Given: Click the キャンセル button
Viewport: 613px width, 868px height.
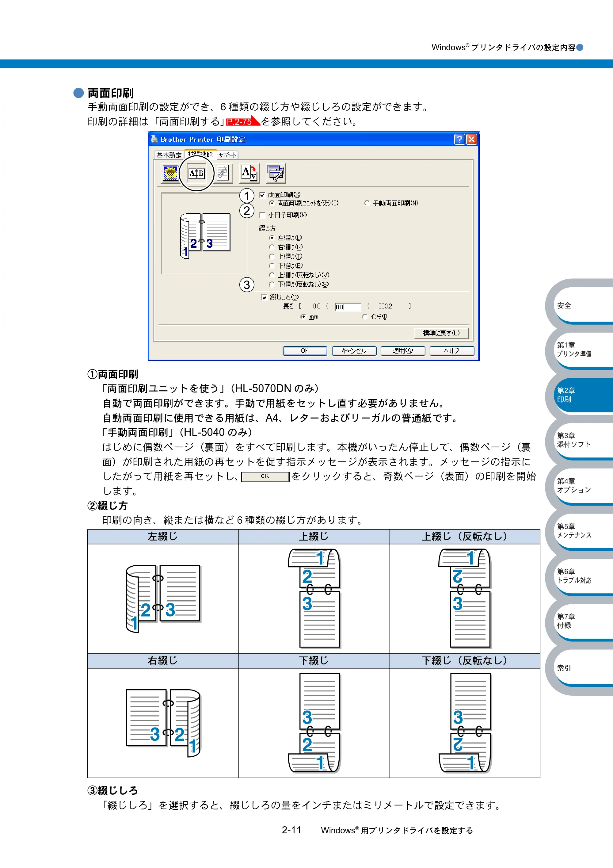Looking at the screenshot, I should pos(354,351).
